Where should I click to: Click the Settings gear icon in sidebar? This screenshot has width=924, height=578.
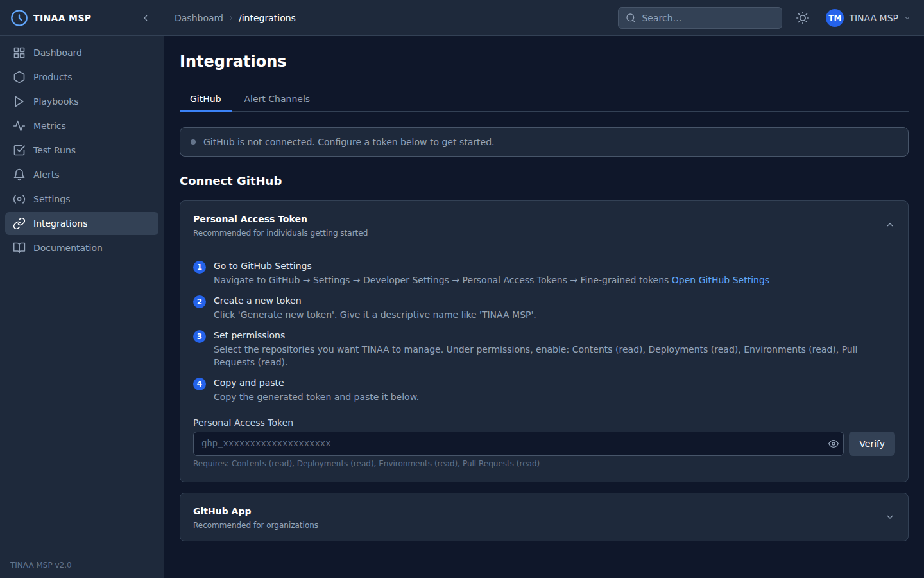[x=19, y=199]
